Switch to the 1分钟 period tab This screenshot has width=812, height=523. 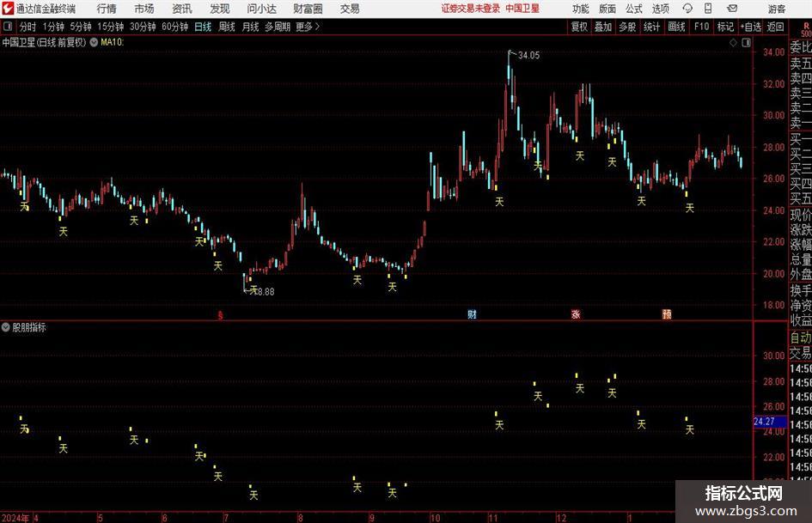(x=53, y=27)
